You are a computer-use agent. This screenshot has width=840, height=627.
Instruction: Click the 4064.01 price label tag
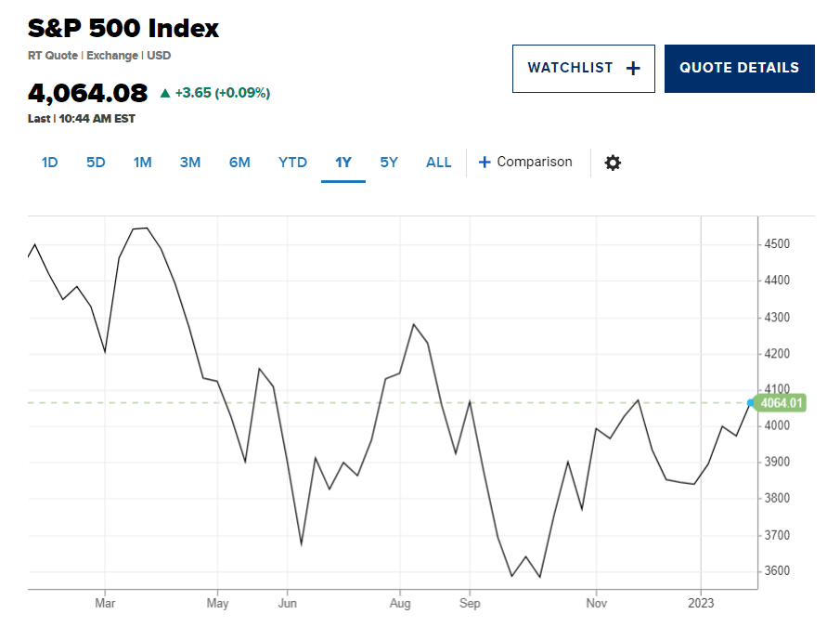[x=782, y=403]
